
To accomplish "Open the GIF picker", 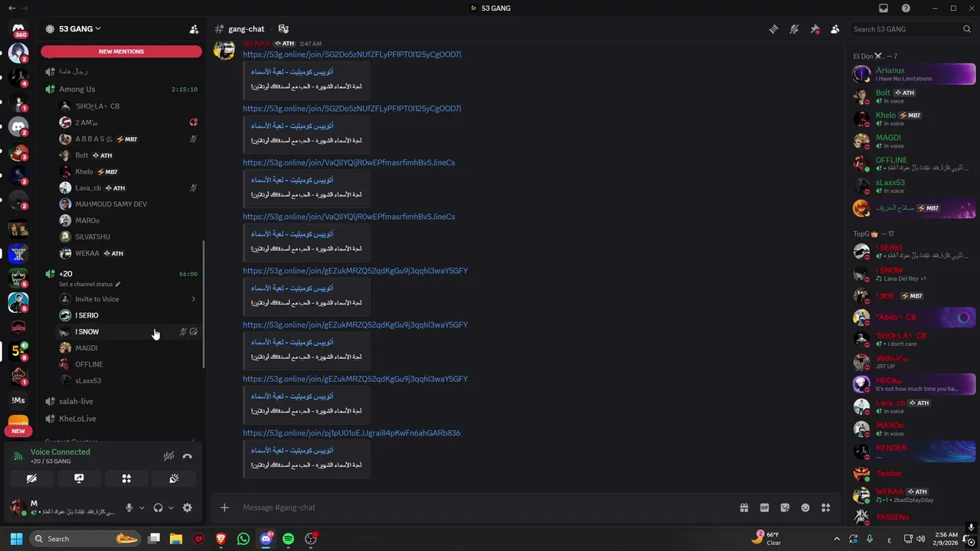I will (764, 507).
